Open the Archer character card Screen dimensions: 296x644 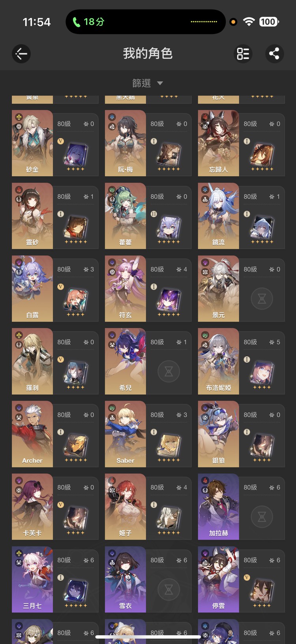[x=55, y=434]
